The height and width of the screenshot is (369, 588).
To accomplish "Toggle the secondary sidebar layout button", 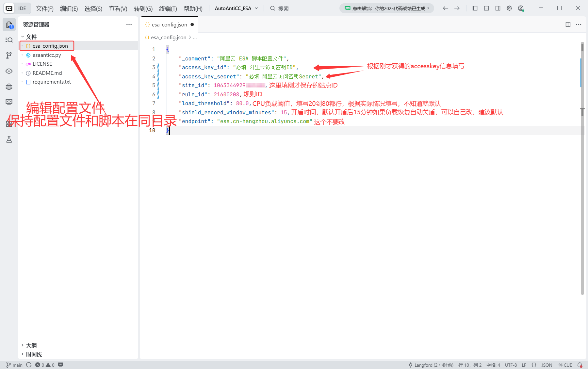I will [498, 8].
